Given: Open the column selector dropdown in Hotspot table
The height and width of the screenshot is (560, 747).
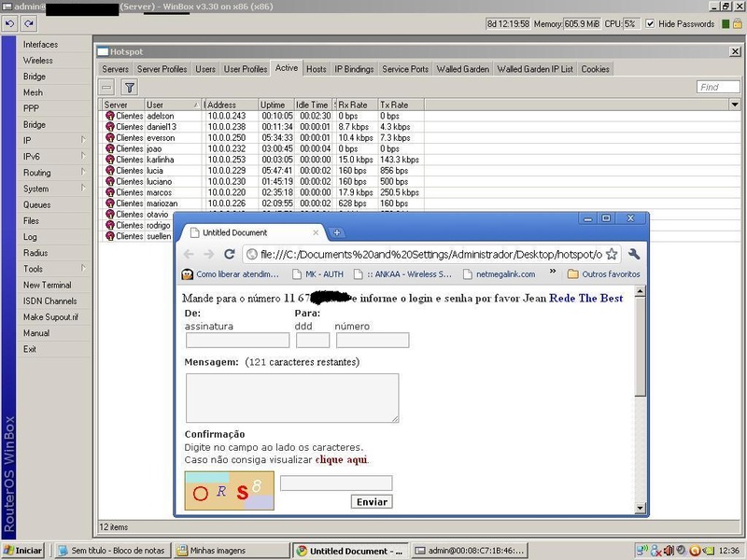Looking at the screenshot, I should pos(735,105).
